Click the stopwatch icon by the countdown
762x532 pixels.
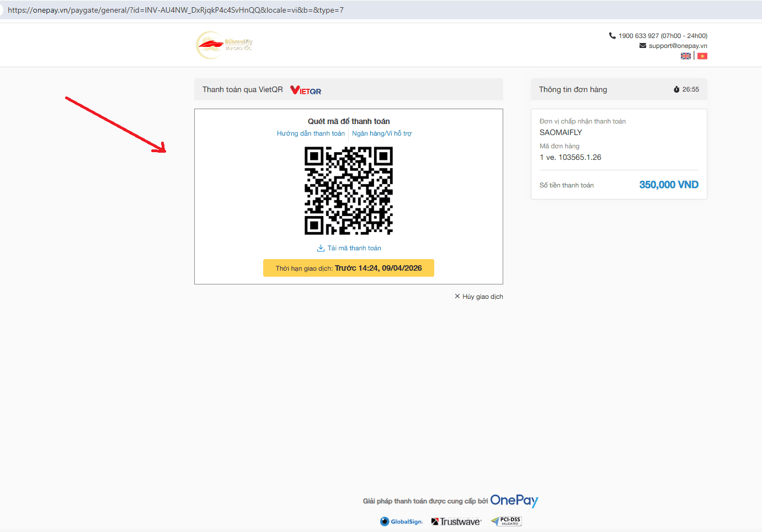tap(676, 89)
